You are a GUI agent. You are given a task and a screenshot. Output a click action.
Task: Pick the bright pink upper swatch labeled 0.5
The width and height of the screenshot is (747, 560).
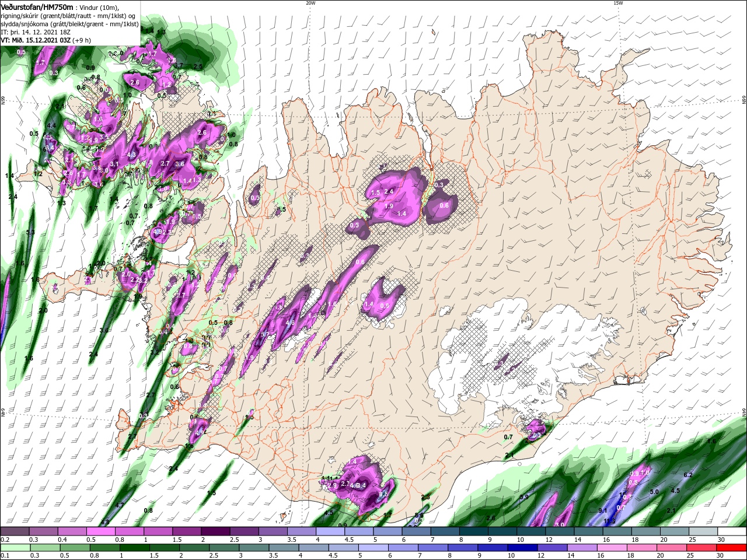[x=101, y=531]
